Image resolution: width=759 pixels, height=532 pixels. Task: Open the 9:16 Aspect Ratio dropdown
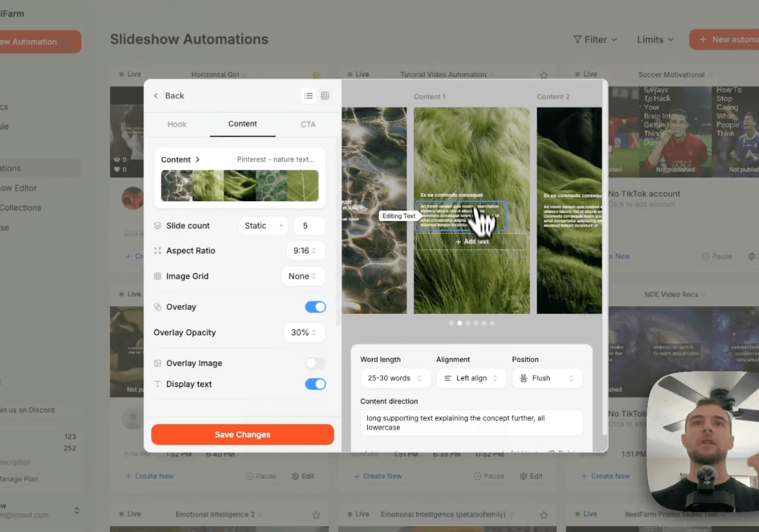305,251
